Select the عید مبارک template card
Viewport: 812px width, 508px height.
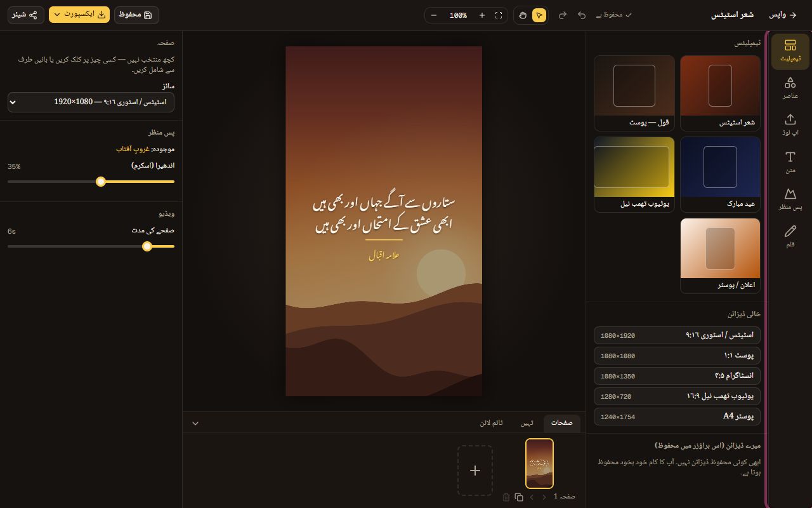[x=720, y=175]
